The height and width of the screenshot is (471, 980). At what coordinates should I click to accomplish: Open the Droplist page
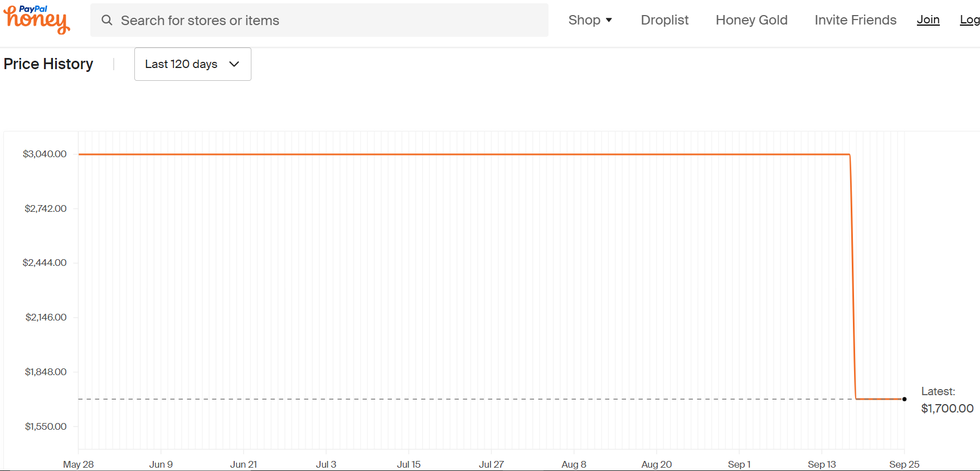664,20
